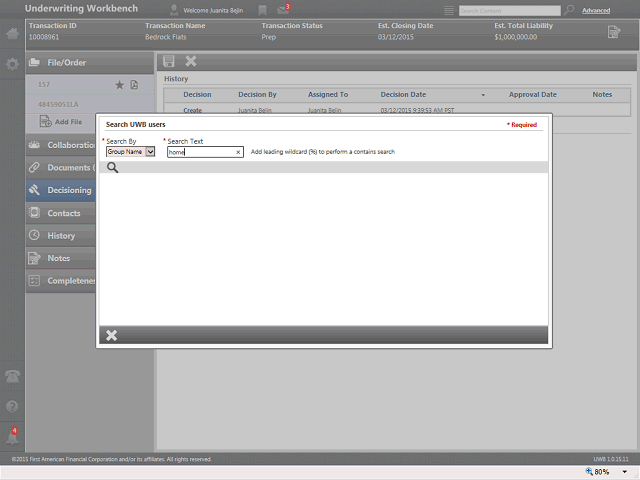Clear the Search Text field
This screenshot has width=640, height=480.
(238, 152)
